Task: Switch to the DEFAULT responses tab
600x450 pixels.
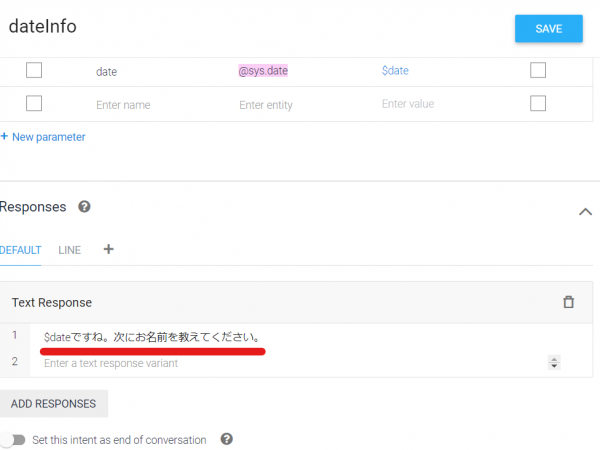Action: [x=21, y=249]
